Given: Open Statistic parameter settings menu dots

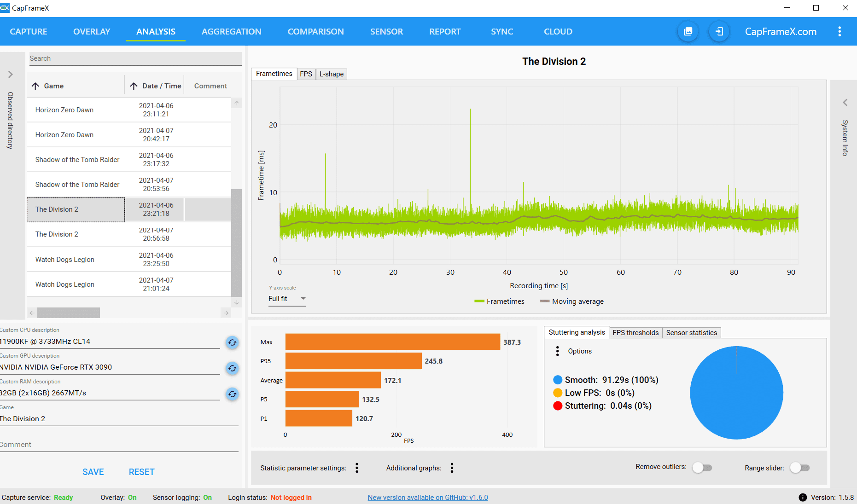Looking at the screenshot, I should coord(357,468).
